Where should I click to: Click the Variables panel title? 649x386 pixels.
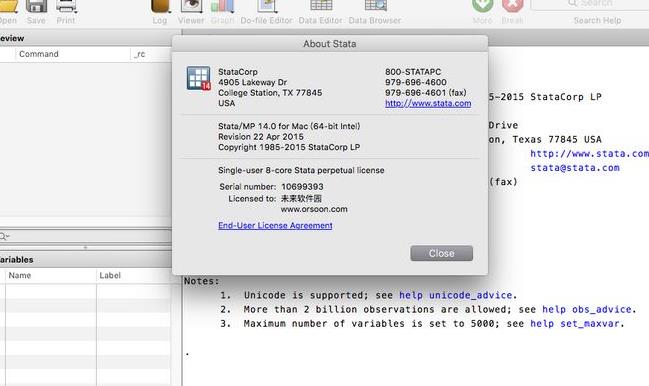coord(17,260)
